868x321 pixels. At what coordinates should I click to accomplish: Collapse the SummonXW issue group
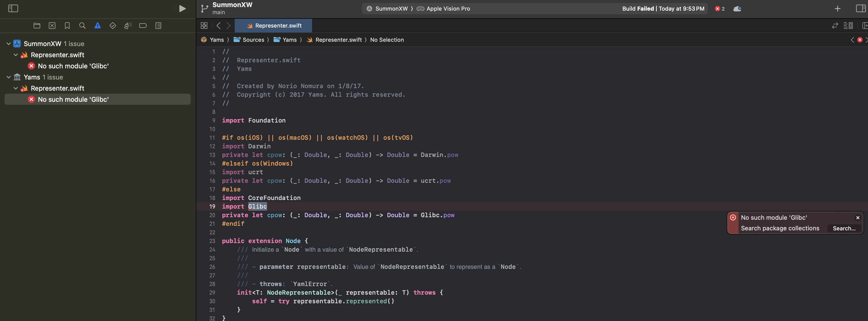8,44
